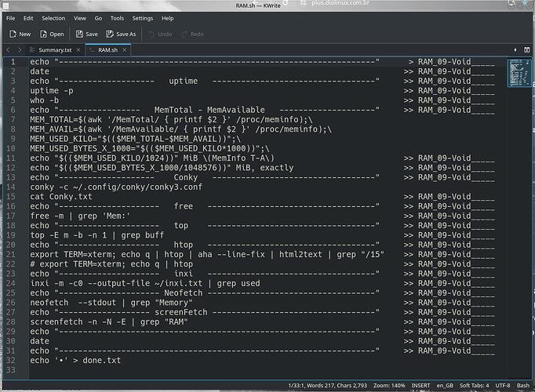Click the 'MiB, exactly' echo line
This screenshot has width=535, height=392.
162,168
